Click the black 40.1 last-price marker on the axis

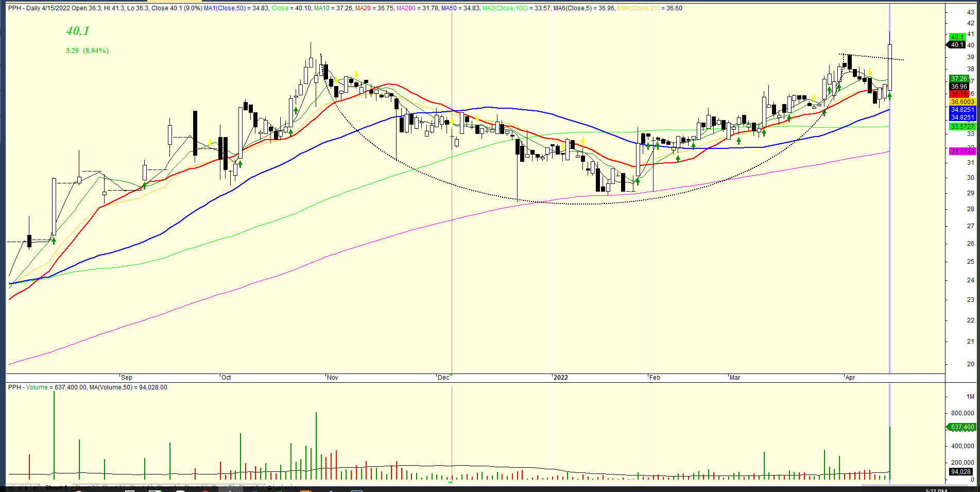tap(957, 45)
